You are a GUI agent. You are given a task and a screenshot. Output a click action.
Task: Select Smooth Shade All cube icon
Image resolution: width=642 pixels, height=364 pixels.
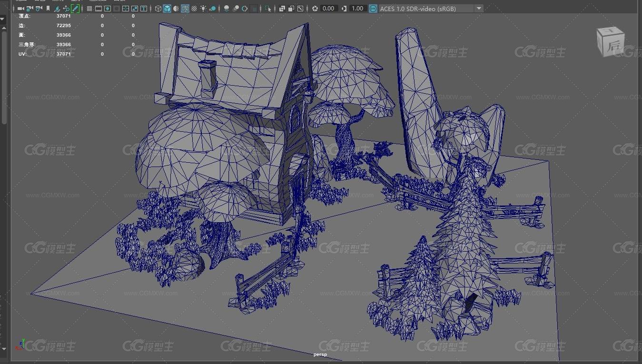pyautogui.click(x=167, y=9)
